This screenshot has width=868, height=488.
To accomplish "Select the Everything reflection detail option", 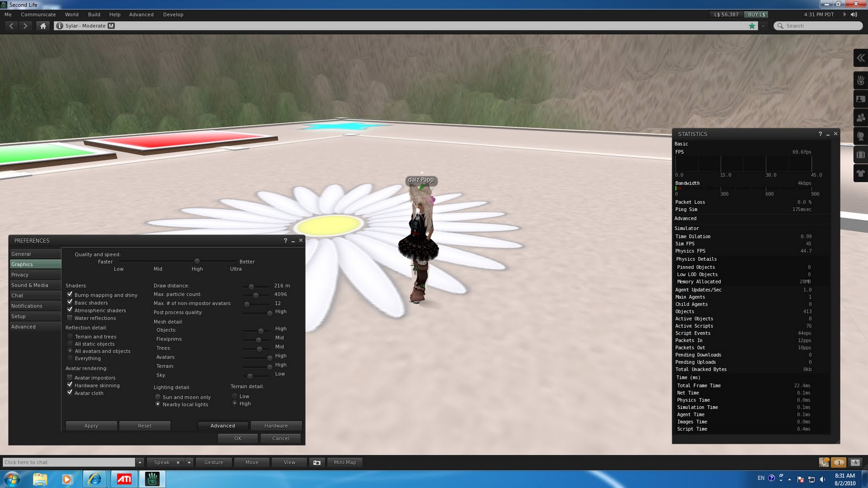I will point(70,358).
